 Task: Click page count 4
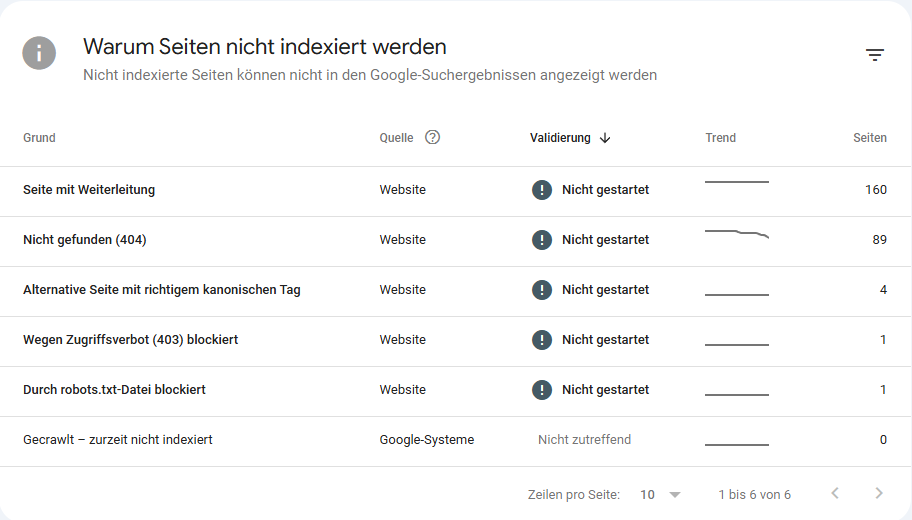[884, 290]
